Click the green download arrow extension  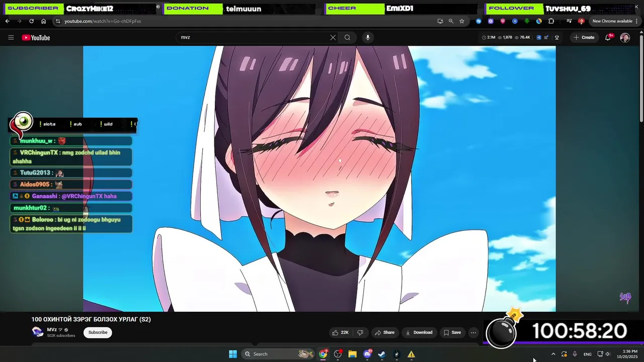click(527, 21)
